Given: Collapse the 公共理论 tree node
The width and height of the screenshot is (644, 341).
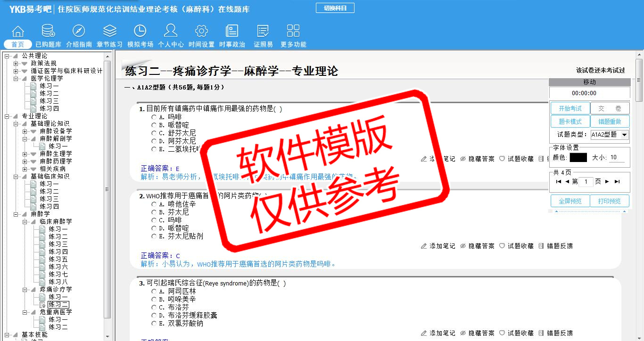Looking at the screenshot, I should click(x=7, y=56).
